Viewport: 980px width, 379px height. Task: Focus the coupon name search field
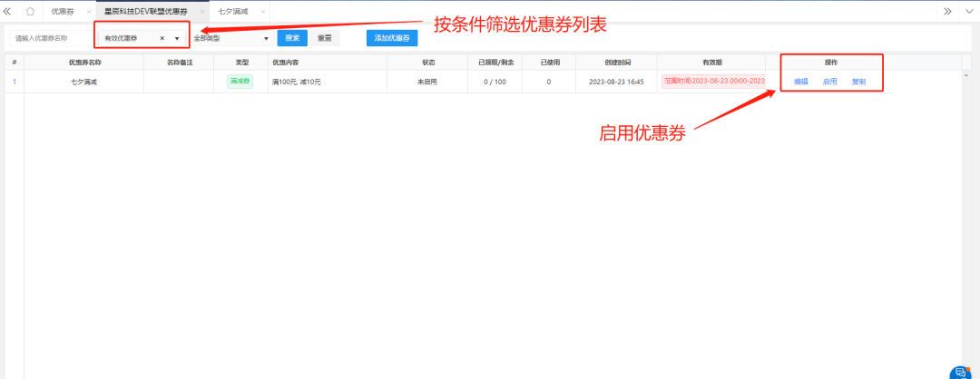pos(50,39)
